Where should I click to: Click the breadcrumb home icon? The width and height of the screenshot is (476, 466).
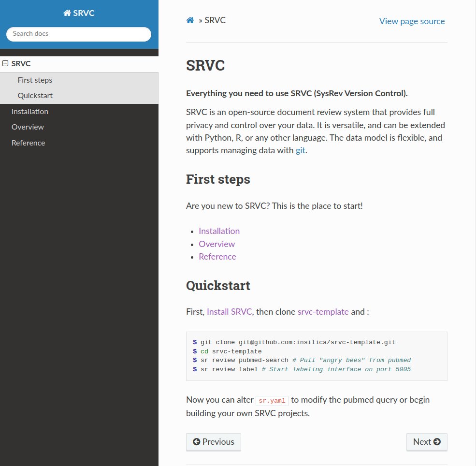coord(190,20)
